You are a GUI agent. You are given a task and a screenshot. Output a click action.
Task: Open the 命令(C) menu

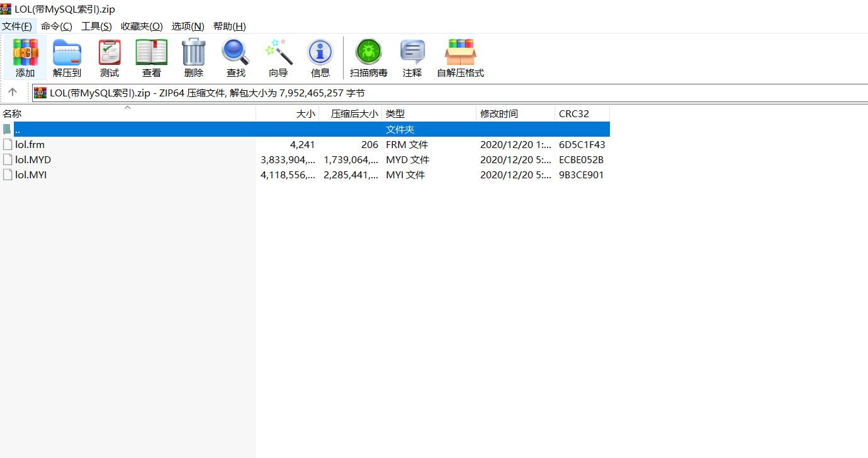point(57,26)
